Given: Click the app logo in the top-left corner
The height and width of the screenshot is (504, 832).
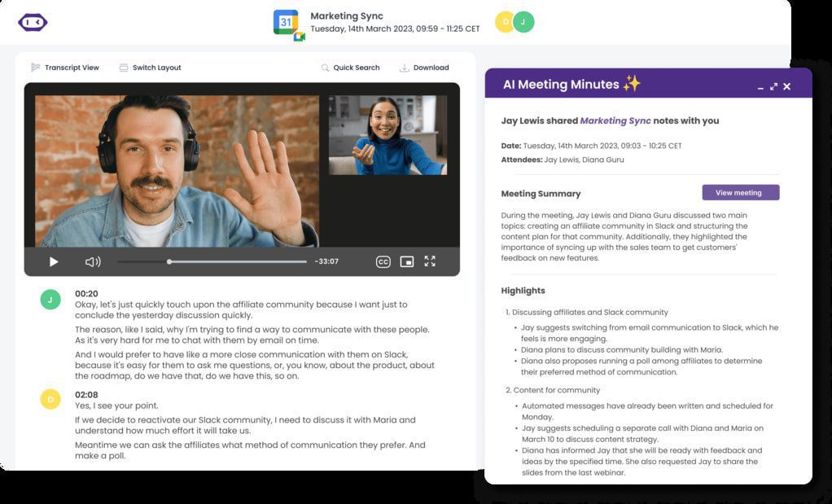Looking at the screenshot, I should tap(31, 20).
